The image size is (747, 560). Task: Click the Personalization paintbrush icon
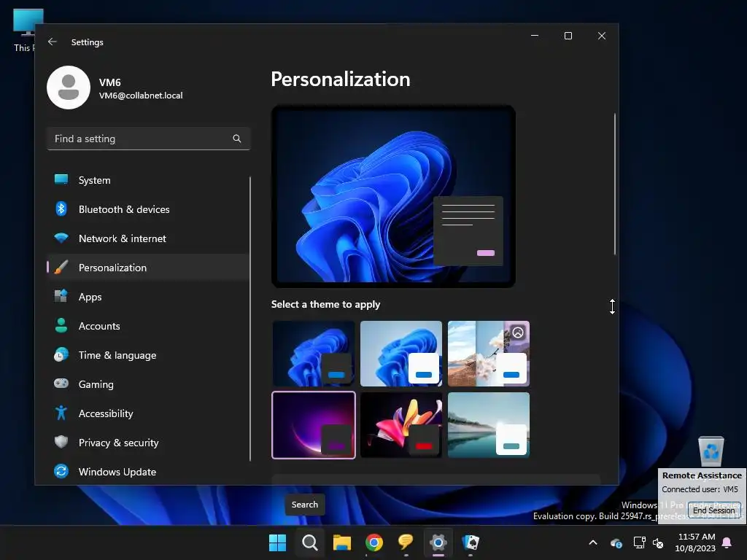click(x=61, y=267)
